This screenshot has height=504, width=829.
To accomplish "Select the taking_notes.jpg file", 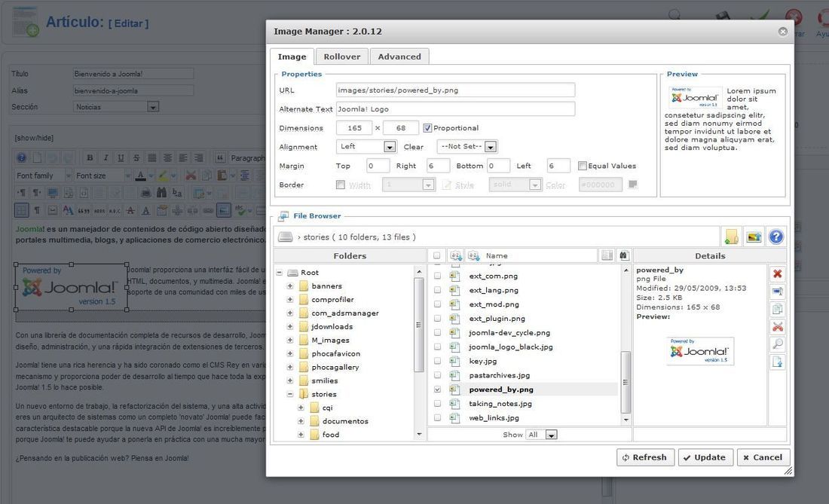I will point(500,404).
